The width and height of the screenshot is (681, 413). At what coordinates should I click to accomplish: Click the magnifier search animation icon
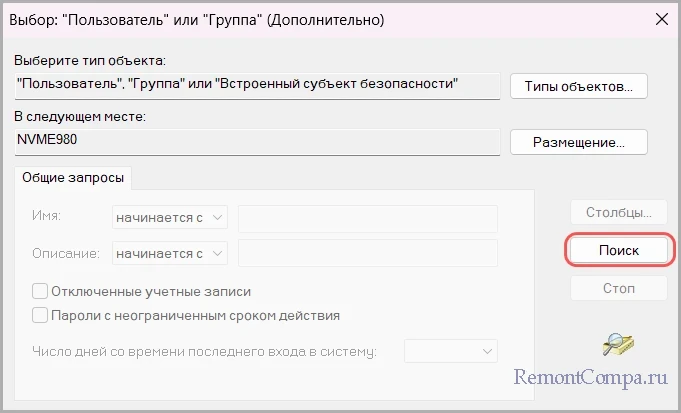pyautogui.click(x=618, y=344)
